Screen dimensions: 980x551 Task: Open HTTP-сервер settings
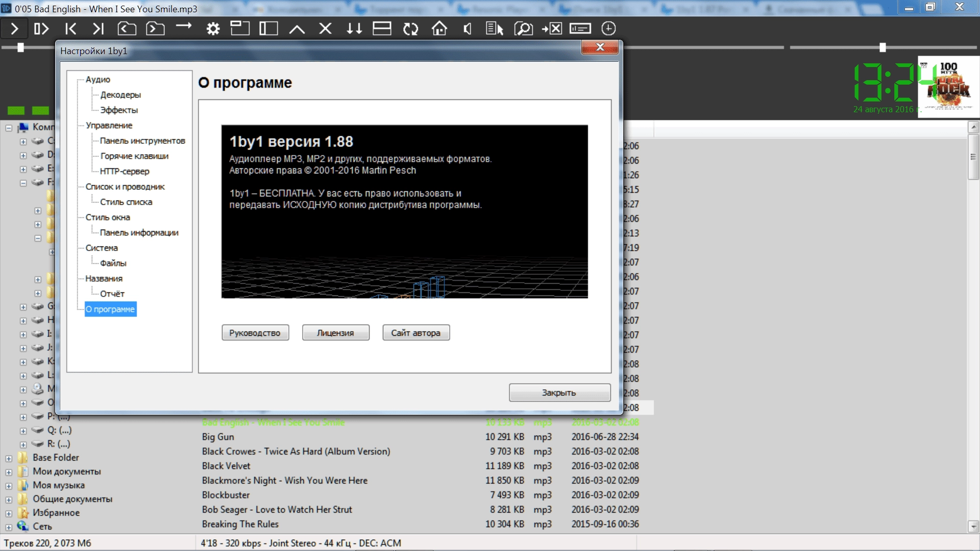click(x=125, y=171)
